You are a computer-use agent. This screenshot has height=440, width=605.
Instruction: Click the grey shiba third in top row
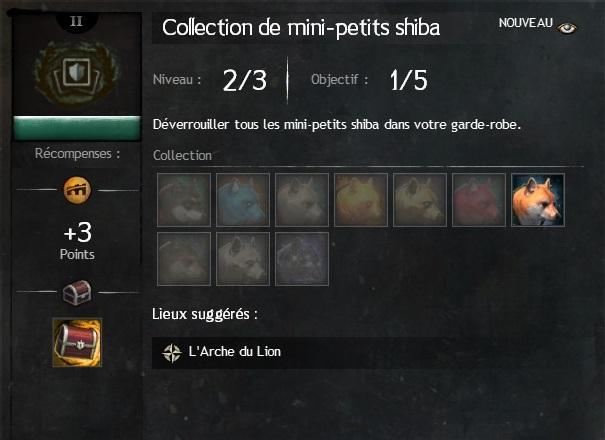tap(302, 200)
